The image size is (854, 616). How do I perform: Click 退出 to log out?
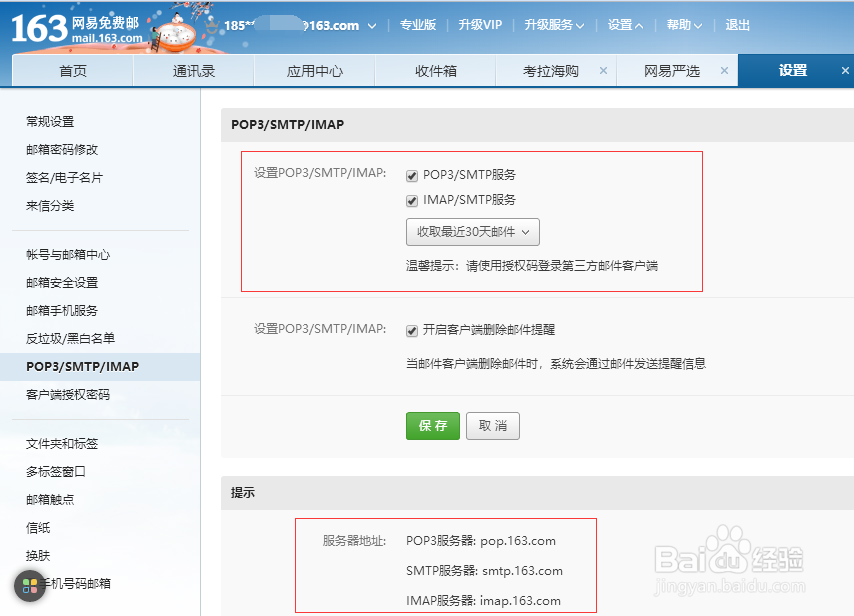737,25
